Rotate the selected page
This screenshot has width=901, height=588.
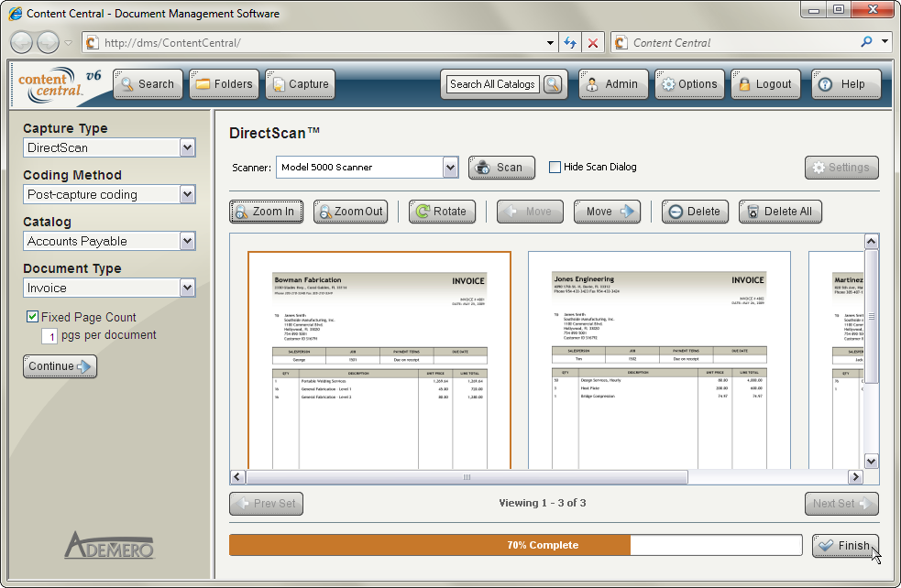point(442,212)
